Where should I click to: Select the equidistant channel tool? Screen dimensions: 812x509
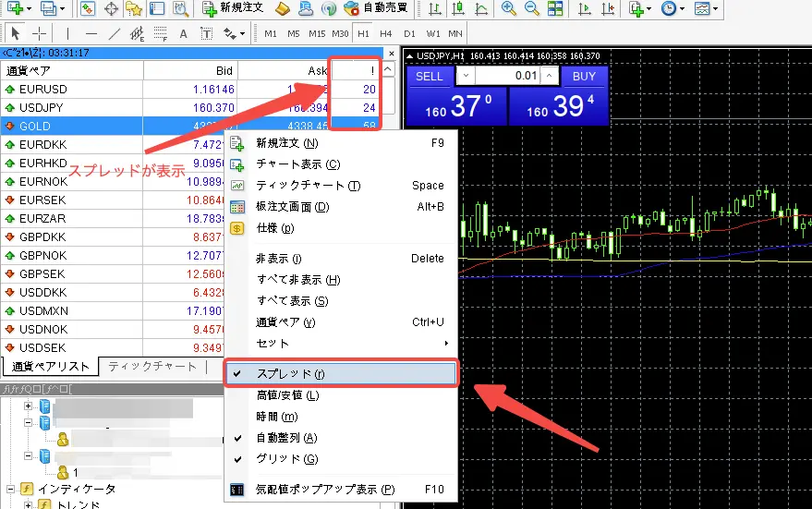point(138,33)
